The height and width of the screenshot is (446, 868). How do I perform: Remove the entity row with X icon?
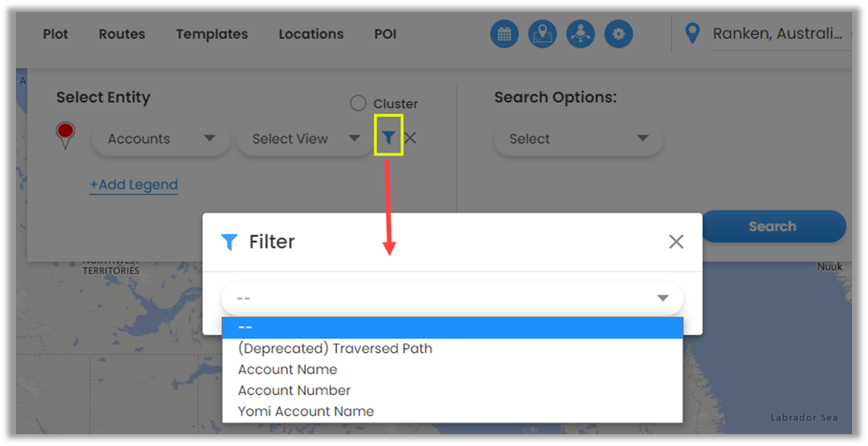point(410,138)
